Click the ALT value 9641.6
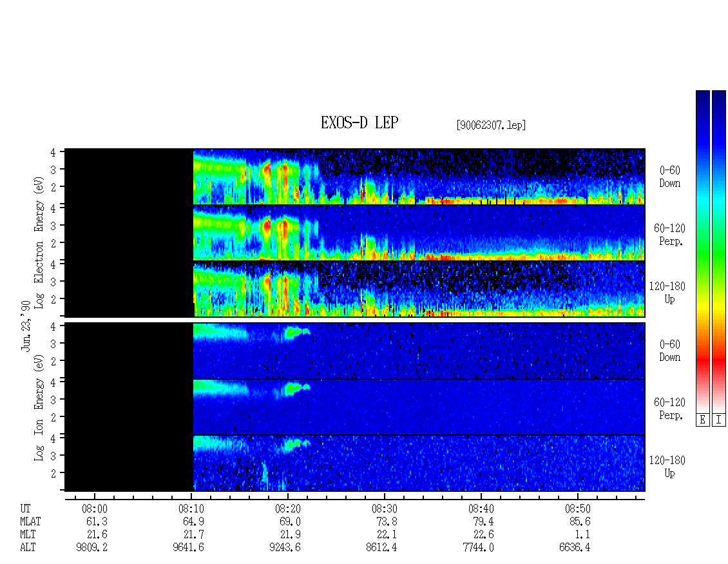This screenshot has width=728, height=564. [188, 548]
